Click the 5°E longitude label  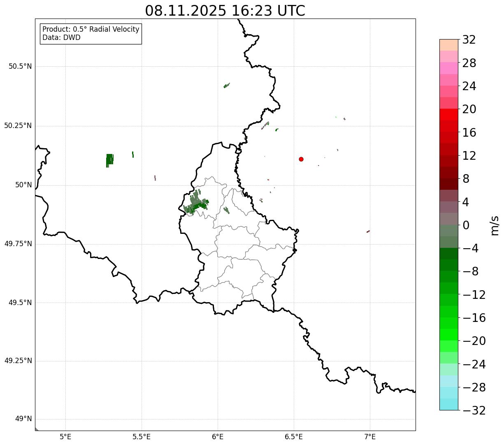click(x=65, y=437)
